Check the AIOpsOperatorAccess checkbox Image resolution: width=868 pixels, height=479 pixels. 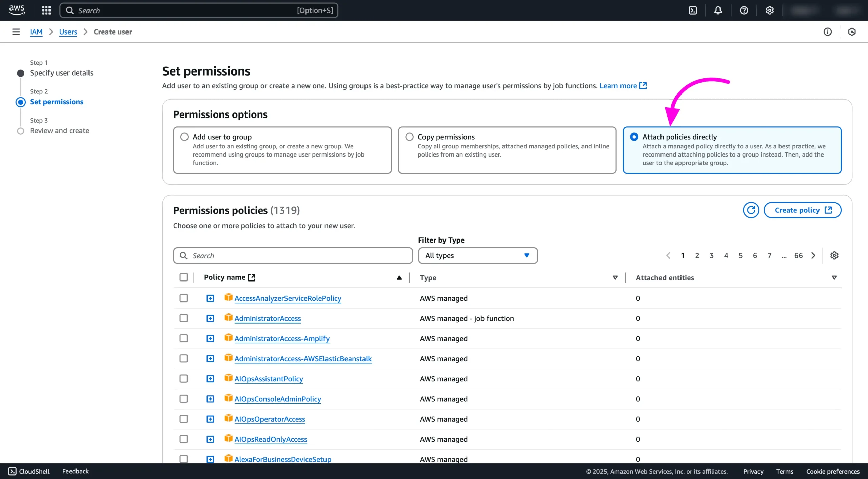184,419
